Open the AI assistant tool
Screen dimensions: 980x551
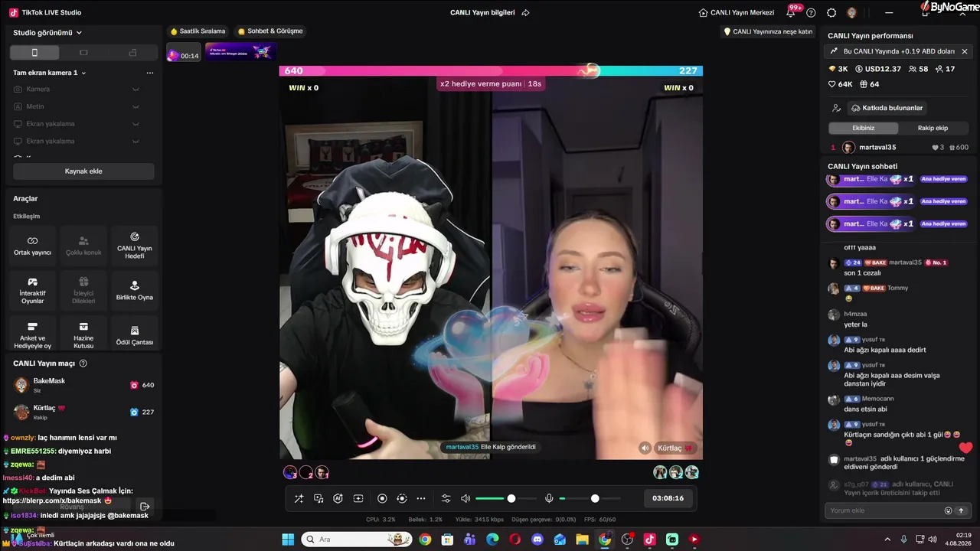point(338,498)
